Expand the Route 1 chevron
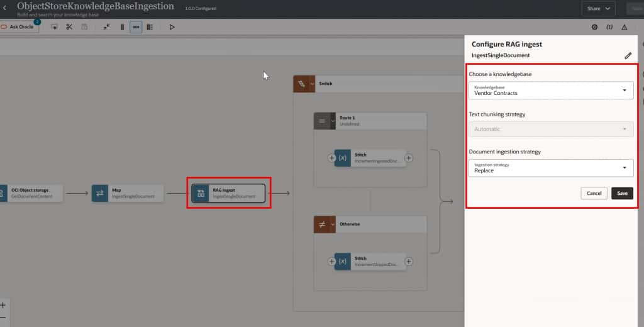644x327 pixels. pos(333,121)
